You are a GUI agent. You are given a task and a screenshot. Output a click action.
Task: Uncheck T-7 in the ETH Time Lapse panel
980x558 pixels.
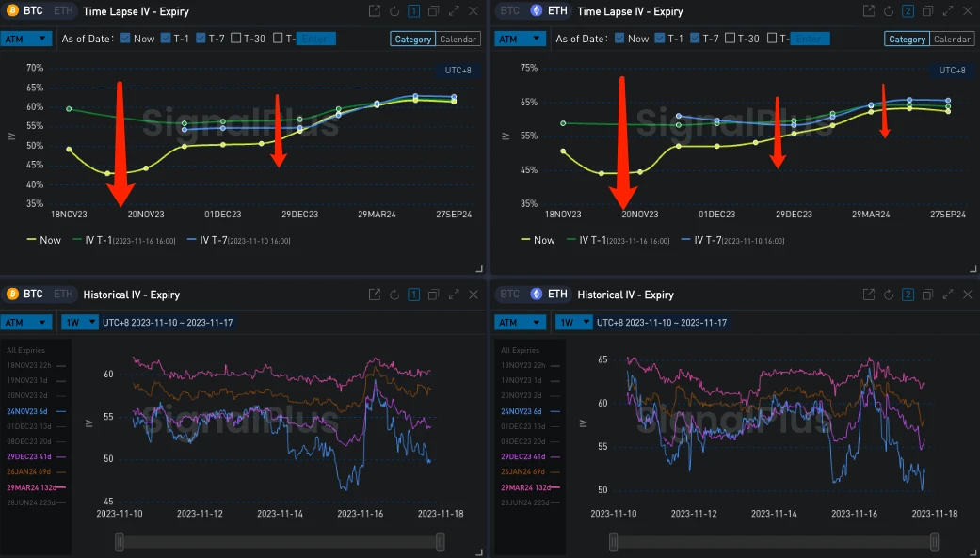[696, 39]
